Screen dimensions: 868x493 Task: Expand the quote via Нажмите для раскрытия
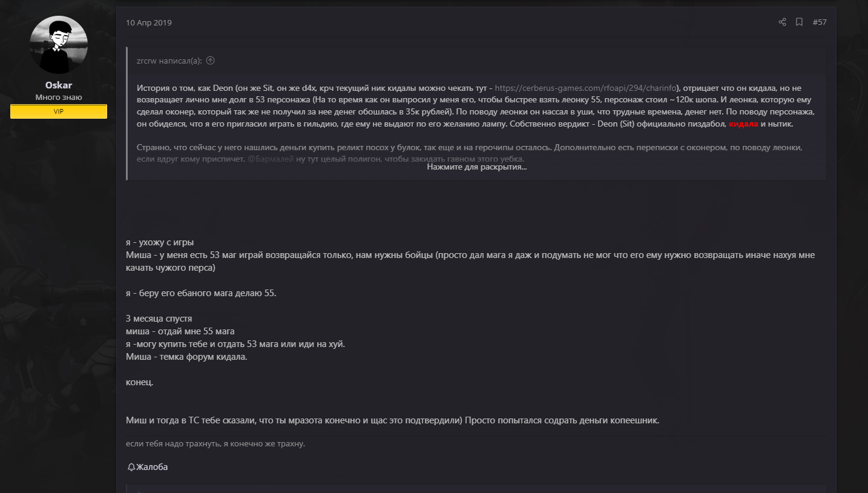(x=476, y=167)
